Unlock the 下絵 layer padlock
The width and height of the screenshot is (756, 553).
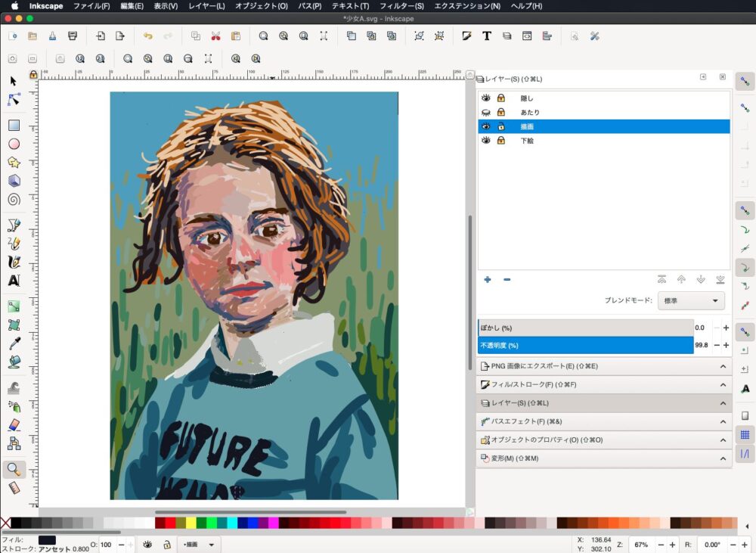click(500, 141)
